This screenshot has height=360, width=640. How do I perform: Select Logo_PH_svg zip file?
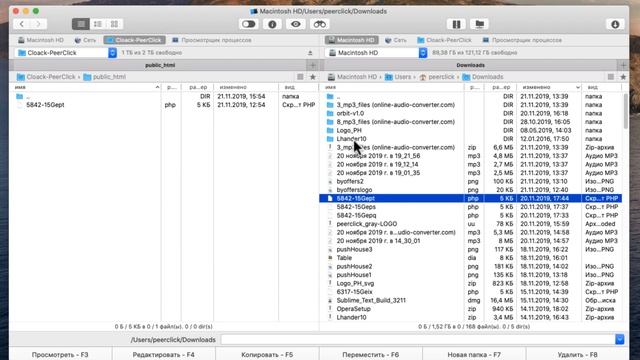[x=470, y=283]
